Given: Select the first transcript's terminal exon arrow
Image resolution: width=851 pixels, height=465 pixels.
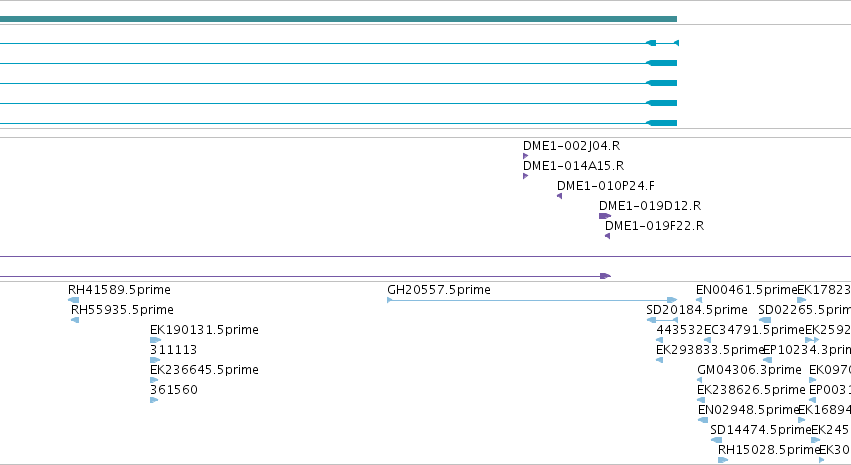Looking at the screenshot, I should pos(676,43).
